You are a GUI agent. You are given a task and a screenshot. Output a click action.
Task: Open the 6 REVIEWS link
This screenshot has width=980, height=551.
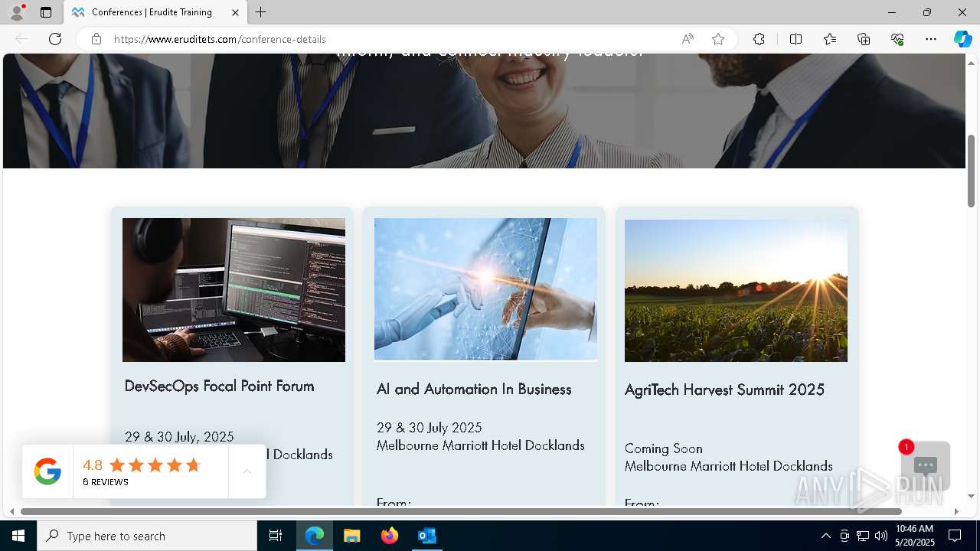point(106,482)
